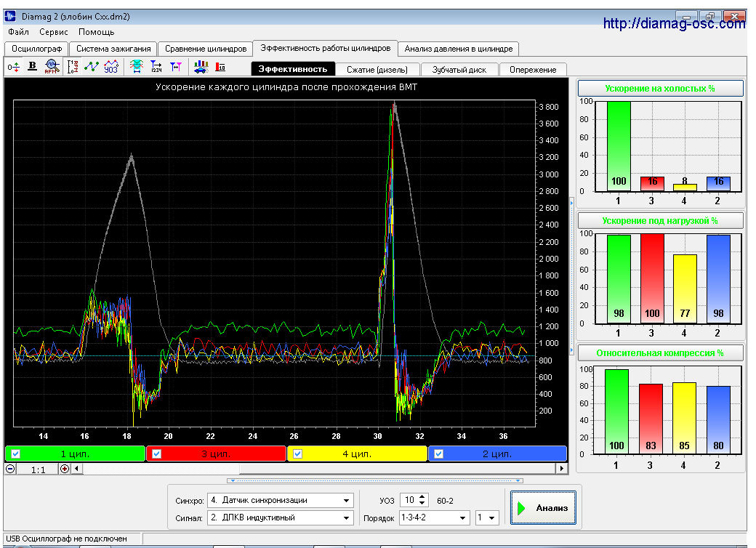Screen dimensions: 756x548
Task: Open the small dropdown showing 1
Action: click(x=492, y=518)
